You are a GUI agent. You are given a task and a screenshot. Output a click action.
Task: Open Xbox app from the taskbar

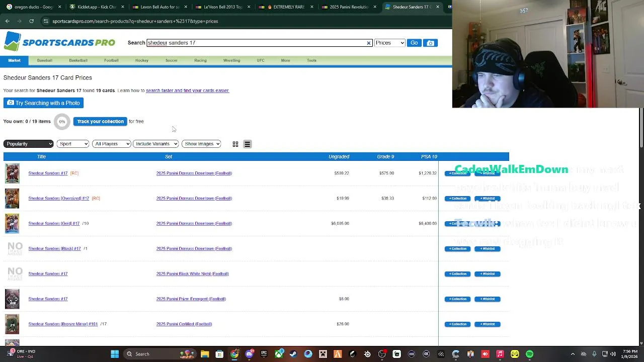pos(279,354)
